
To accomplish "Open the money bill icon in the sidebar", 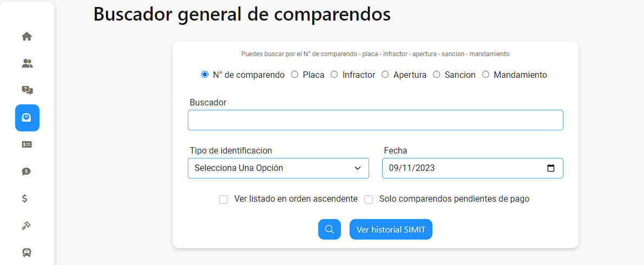I will tap(27, 144).
